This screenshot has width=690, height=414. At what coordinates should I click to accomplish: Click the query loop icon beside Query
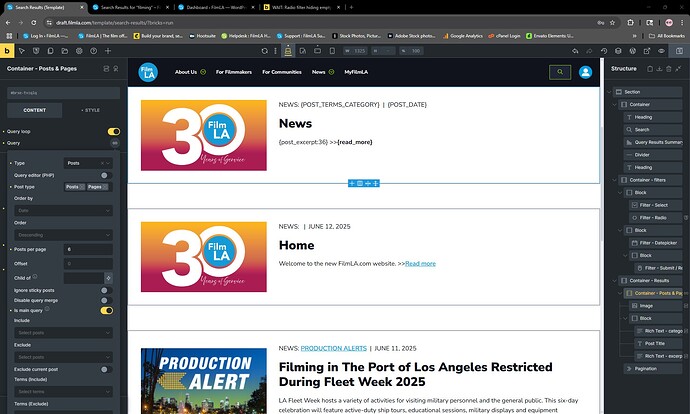click(x=114, y=143)
